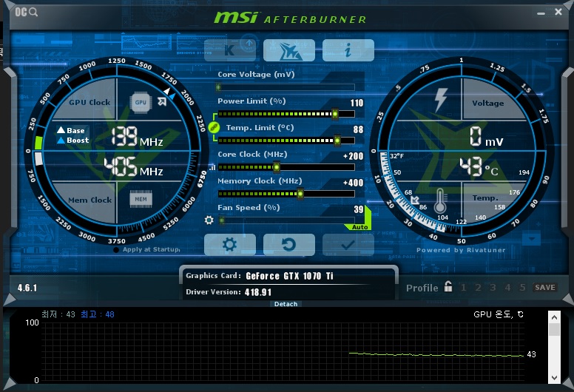Open the information i button
Viewport: 574px width, 392px height.
[x=348, y=50]
